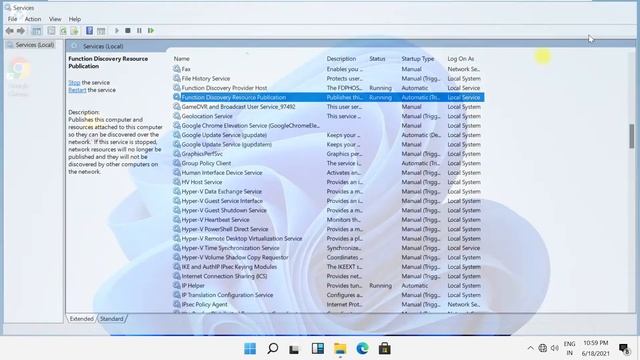Click the gear icon beside Group Policy Client
The height and width of the screenshot is (360, 640).
tap(177, 163)
